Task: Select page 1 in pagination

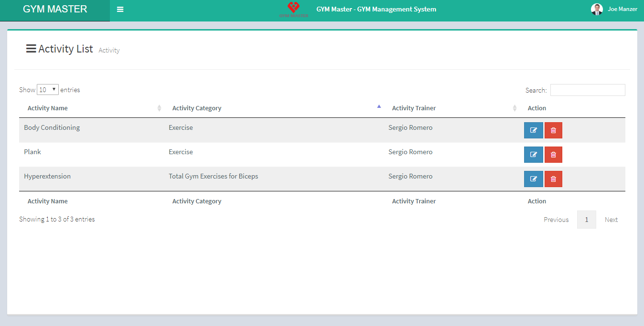Action: pyautogui.click(x=586, y=220)
